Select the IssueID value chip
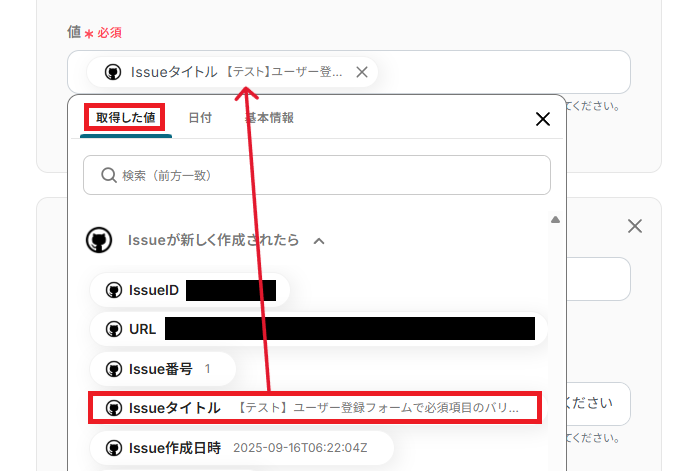The height and width of the screenshot is (471, 695). 190,290
